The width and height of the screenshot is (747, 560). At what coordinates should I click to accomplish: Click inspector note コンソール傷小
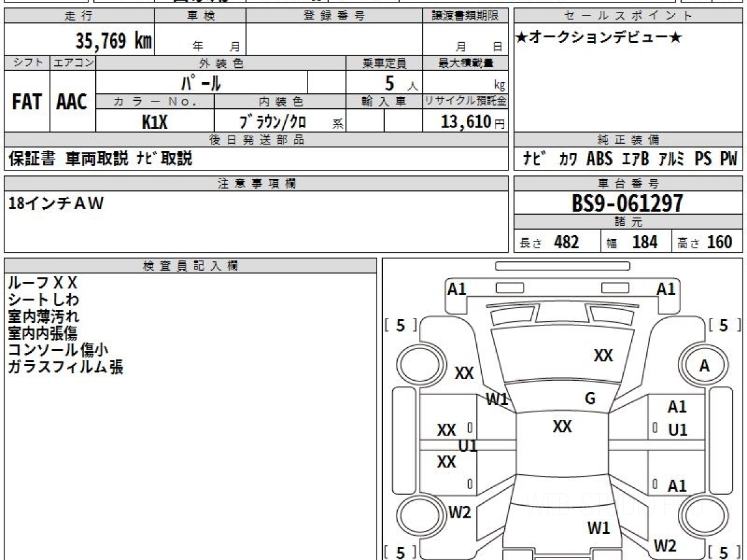[59, 350]
